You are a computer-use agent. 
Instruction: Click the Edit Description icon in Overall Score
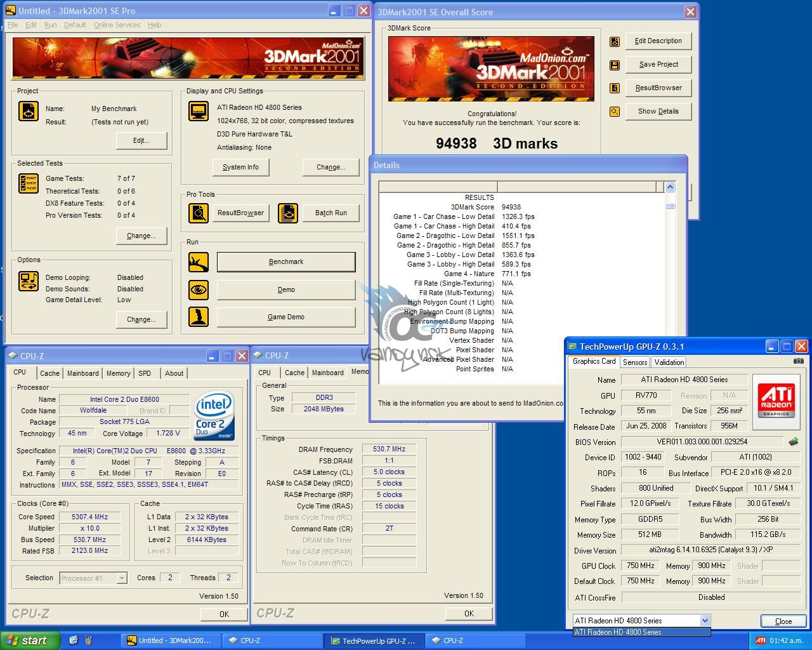[614, 42]
